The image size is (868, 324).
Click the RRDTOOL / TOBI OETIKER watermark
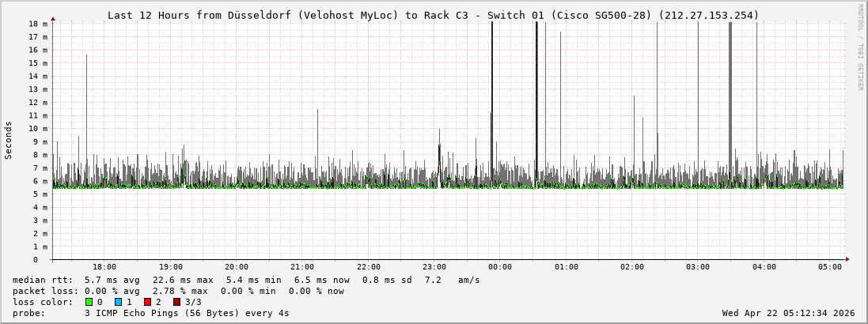point(860,47)
